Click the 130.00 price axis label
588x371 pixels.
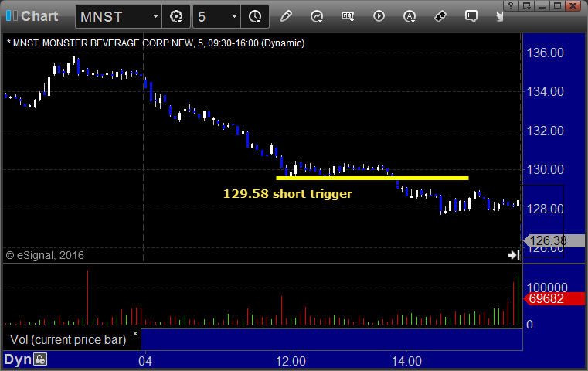[546, 169]
